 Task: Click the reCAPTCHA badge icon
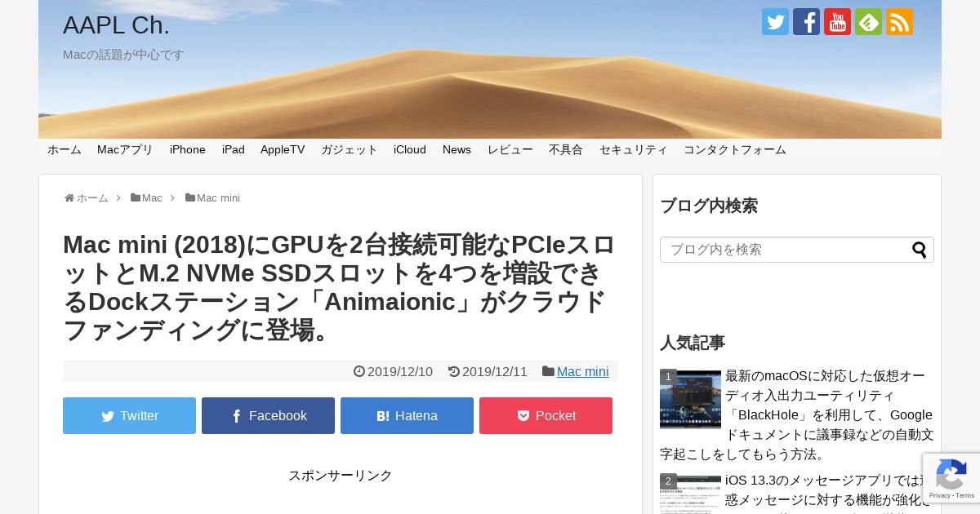click(951, 478)
